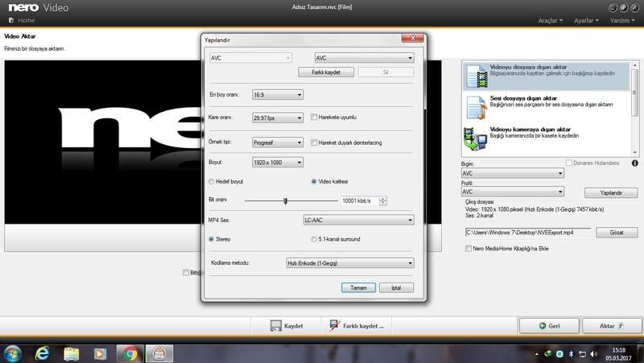Click the Bit oranı slider handle
This screenshot has height=363, width=644.
(x=286, y=200)
